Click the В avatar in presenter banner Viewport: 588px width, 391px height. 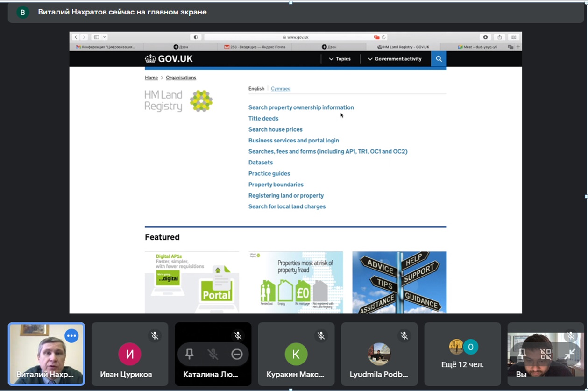tap(22, 12)
